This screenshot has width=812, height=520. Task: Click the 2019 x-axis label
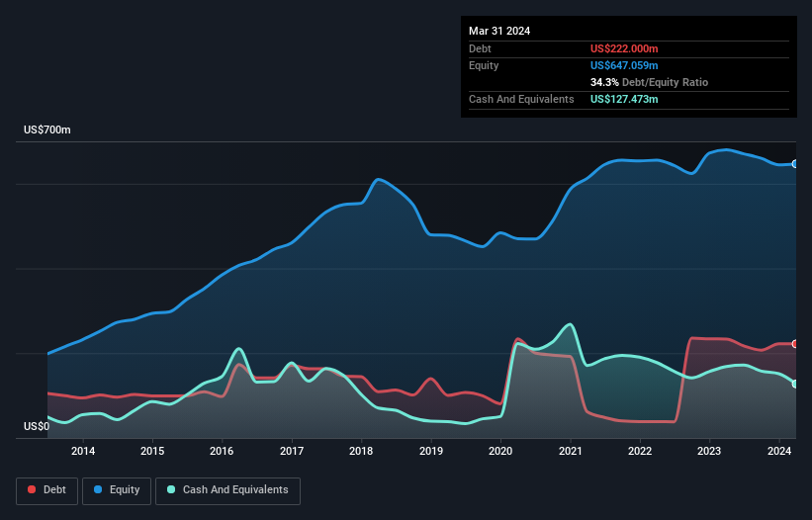431,451
